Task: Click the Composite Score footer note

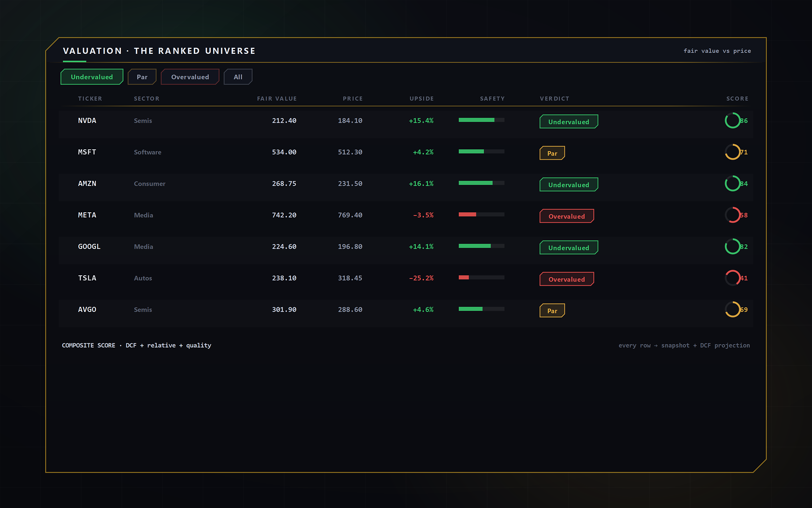Action: tap(137, 345)
